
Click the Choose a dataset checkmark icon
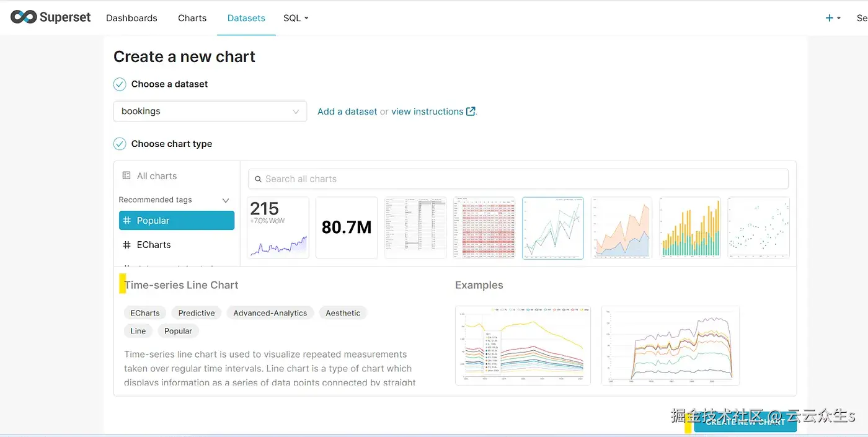pos(120,84)
